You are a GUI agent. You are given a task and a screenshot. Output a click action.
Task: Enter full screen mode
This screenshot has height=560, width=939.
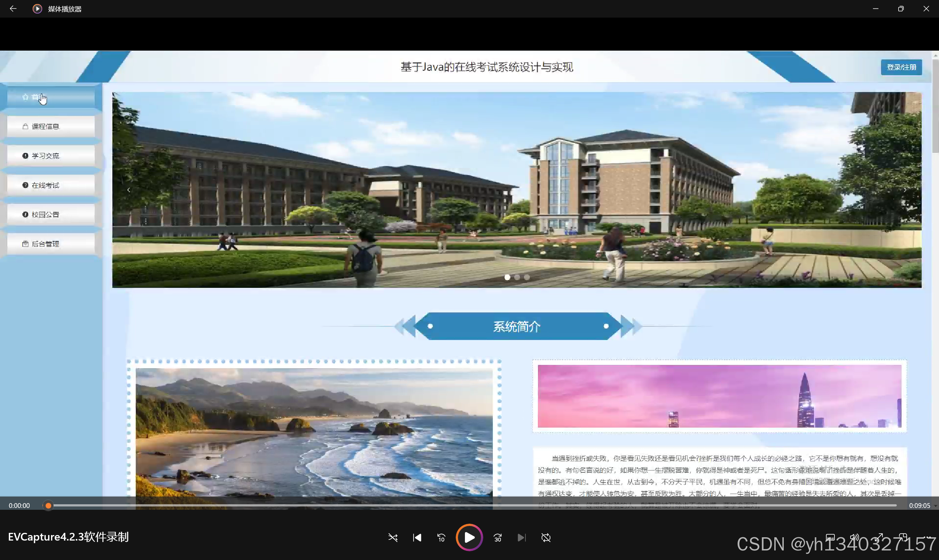(879, 537)
